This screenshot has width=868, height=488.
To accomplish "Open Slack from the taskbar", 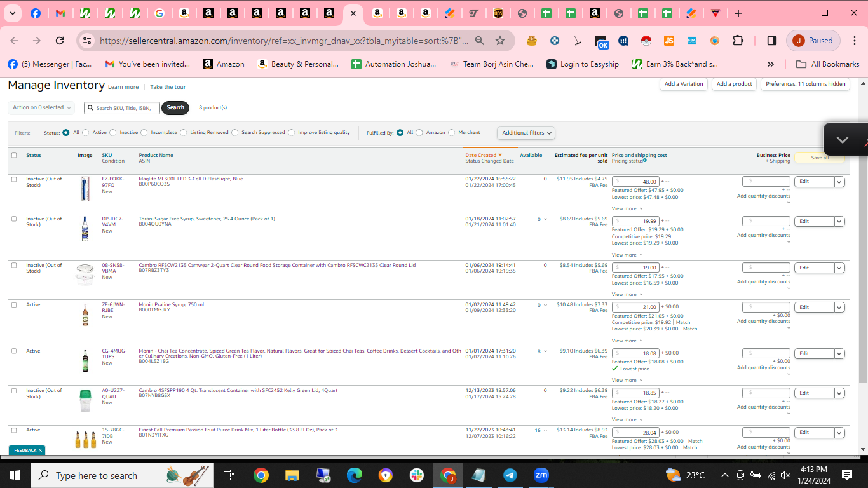I will [x=417, y=475].
